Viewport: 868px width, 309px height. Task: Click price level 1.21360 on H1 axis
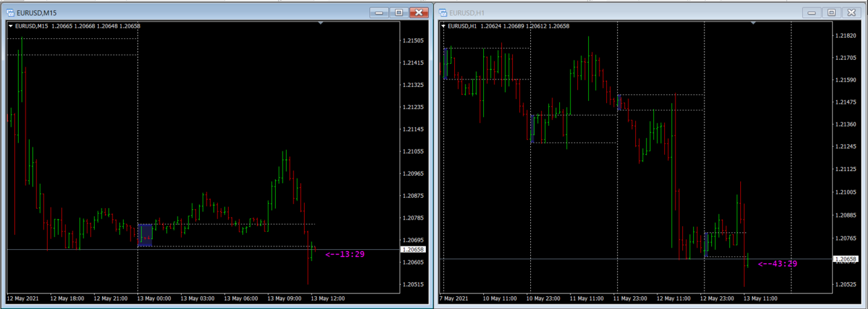pos(846,125)
